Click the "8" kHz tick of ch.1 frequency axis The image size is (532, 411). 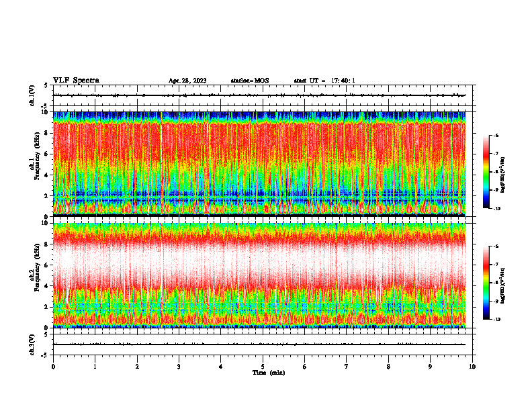click(46, 133)
